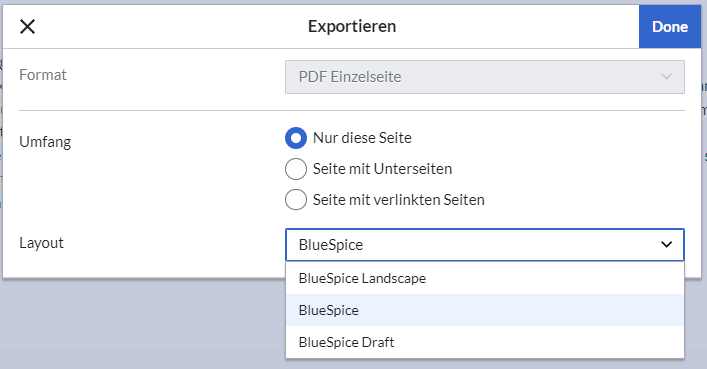Viewport: 707px width, 369px height.
Task: Click the Nur diese Seite label text
Action: (362, 138)
